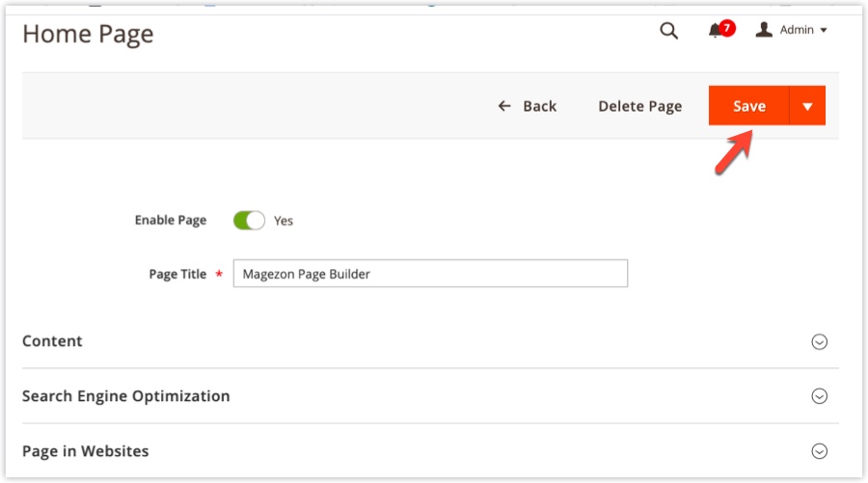This screenshot has height=483, width=868.
Task: Click the Yes label beside toggle
Action: (284, 221)
